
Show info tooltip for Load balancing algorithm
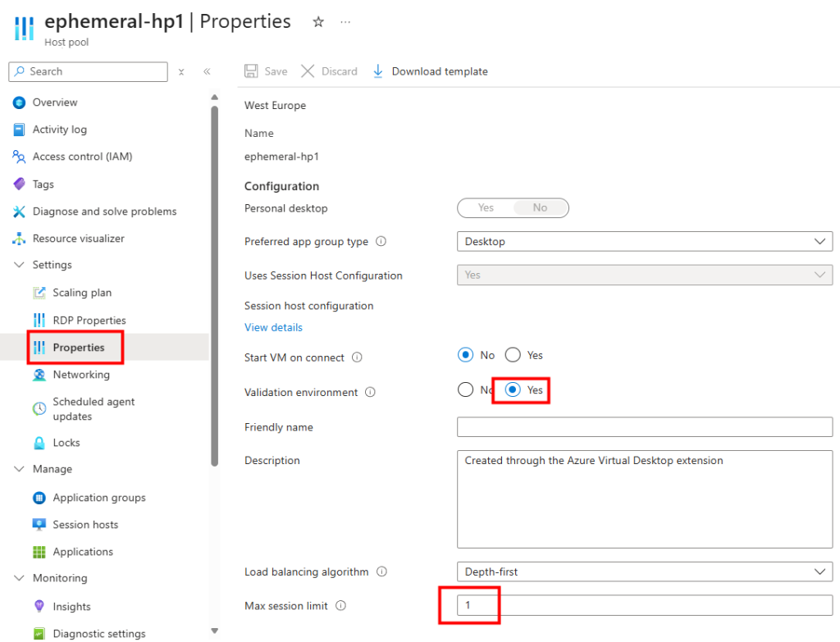click(381, 571)
